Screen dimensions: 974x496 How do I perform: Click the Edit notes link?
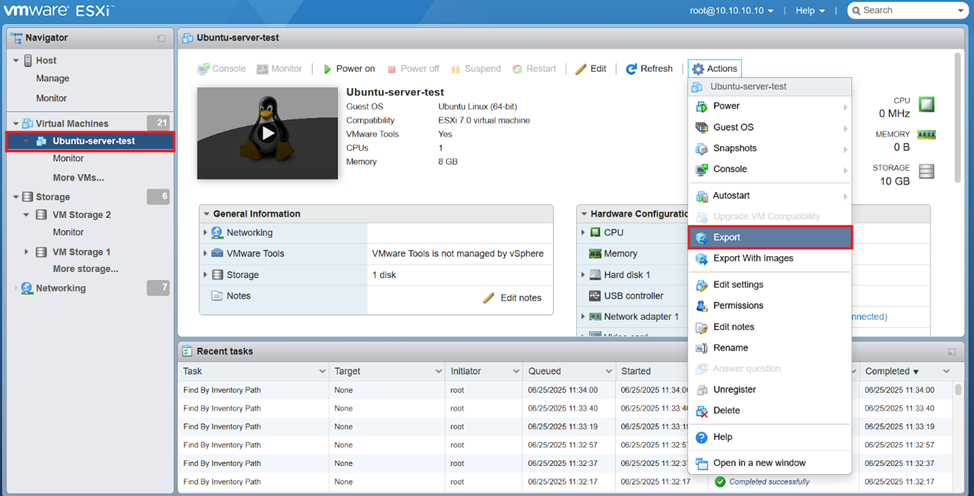(512, 298)
